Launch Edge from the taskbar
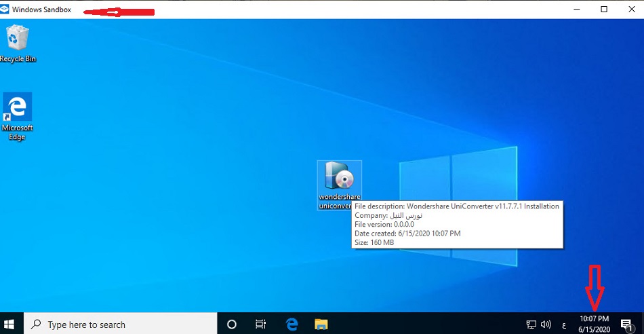Screen dimensions: 644x334 [x=292, y=324]
